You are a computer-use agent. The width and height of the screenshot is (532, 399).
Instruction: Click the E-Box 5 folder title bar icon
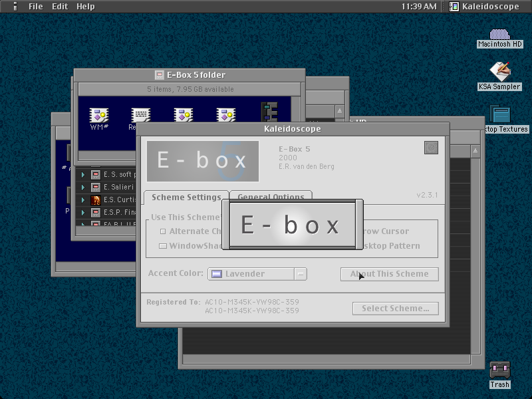159,75
